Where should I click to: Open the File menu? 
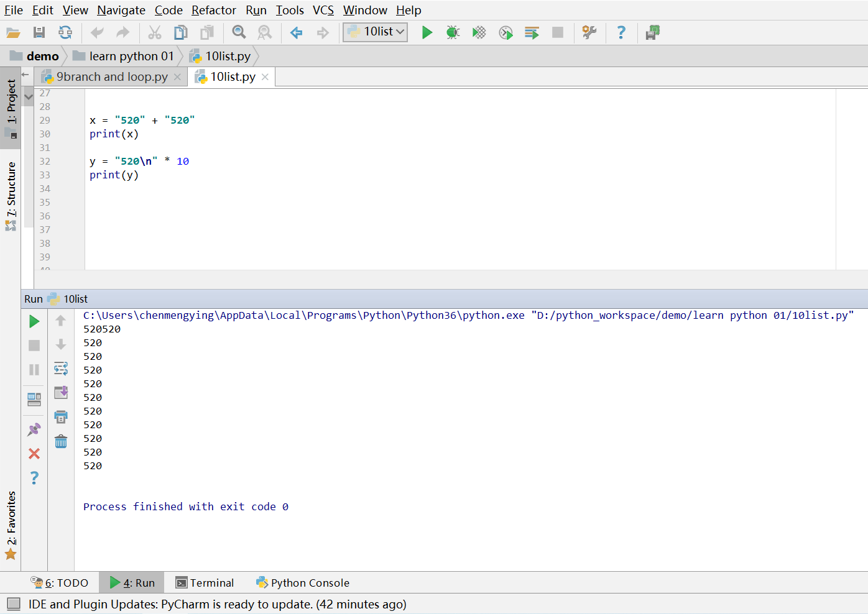coord(14,10)
